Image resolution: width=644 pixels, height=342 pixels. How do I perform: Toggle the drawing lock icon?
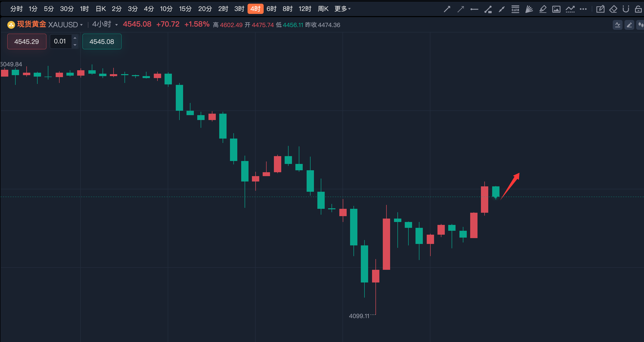pos(638,9)
